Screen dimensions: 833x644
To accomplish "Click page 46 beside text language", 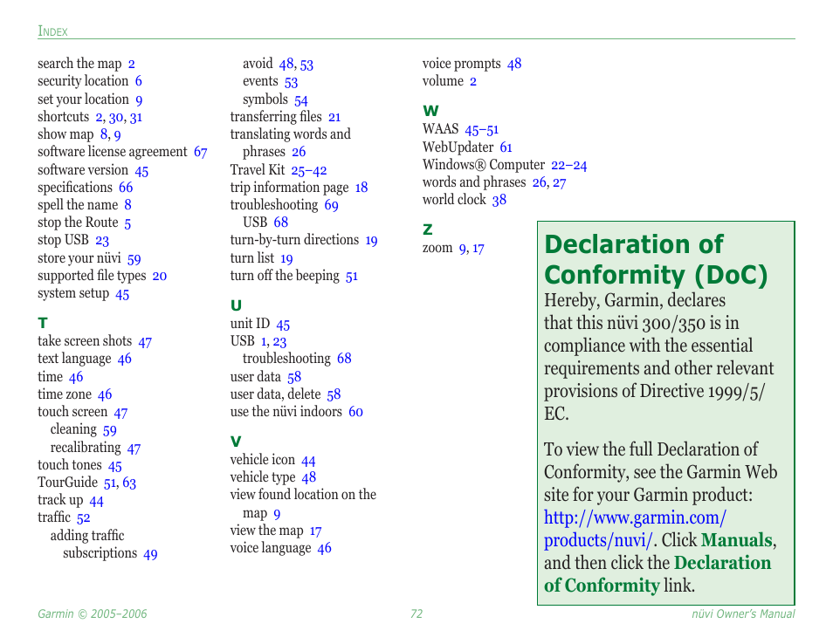I will tap(124, 360).
